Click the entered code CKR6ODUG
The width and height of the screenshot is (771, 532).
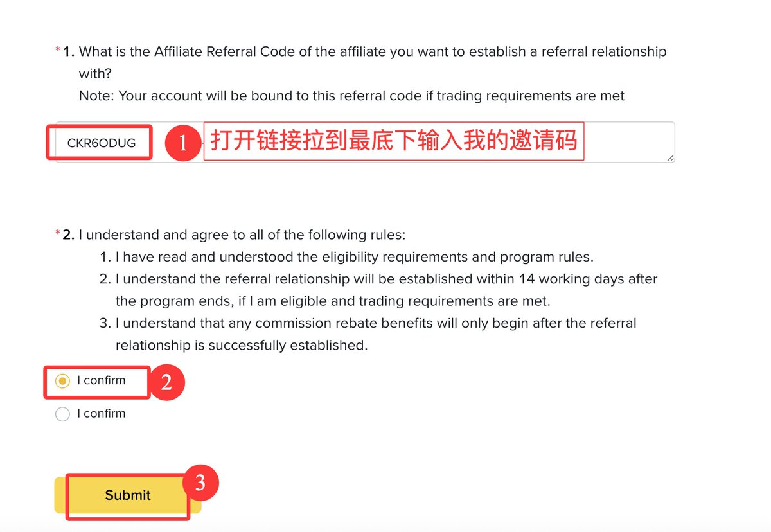pos(102,143)
